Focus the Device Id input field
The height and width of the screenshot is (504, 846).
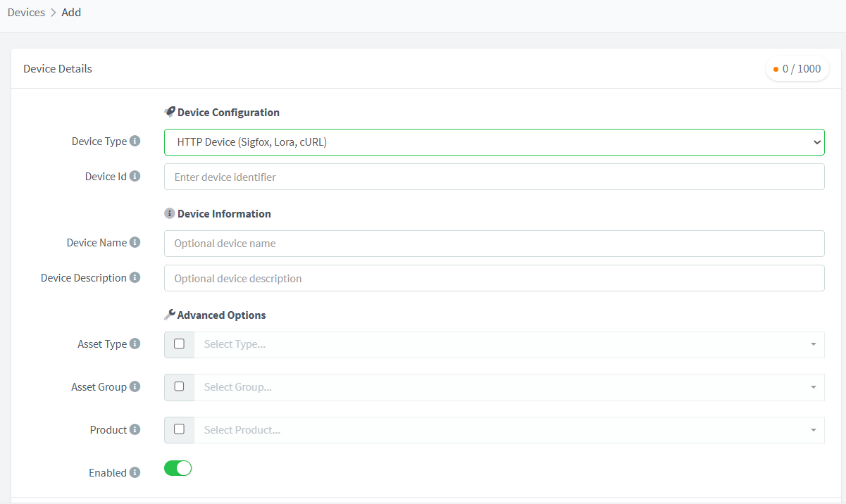pos(494,177)
